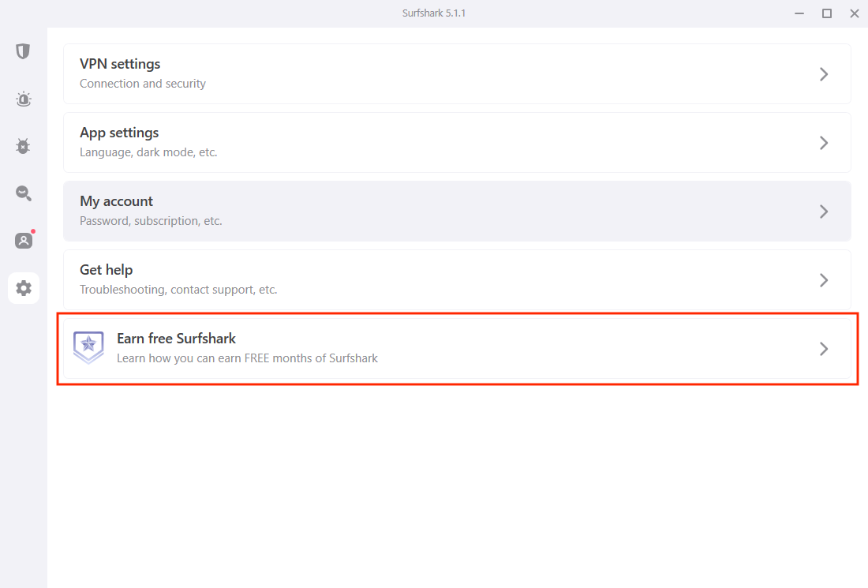
Task: Open App settings title
Action: (119, 133)
